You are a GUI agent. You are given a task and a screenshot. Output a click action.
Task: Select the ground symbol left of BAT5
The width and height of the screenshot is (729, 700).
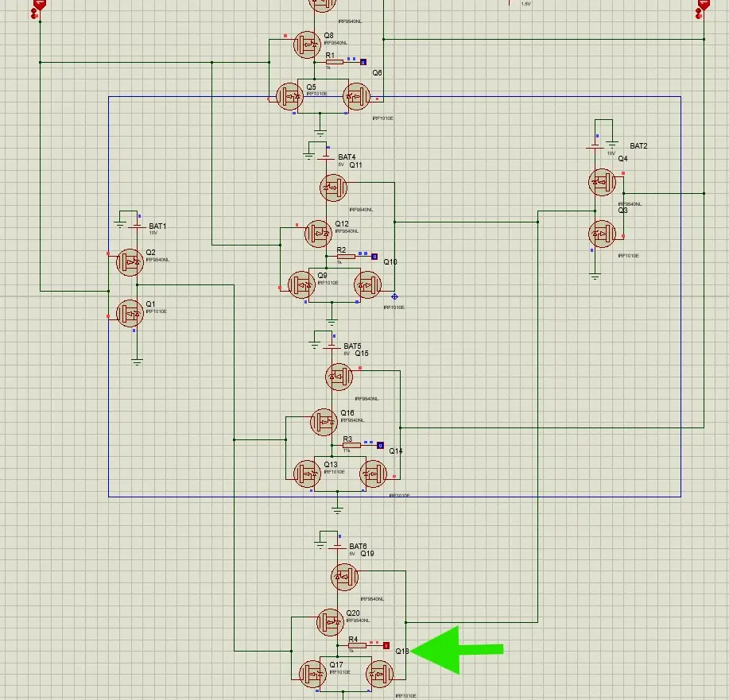coord(314,346)
